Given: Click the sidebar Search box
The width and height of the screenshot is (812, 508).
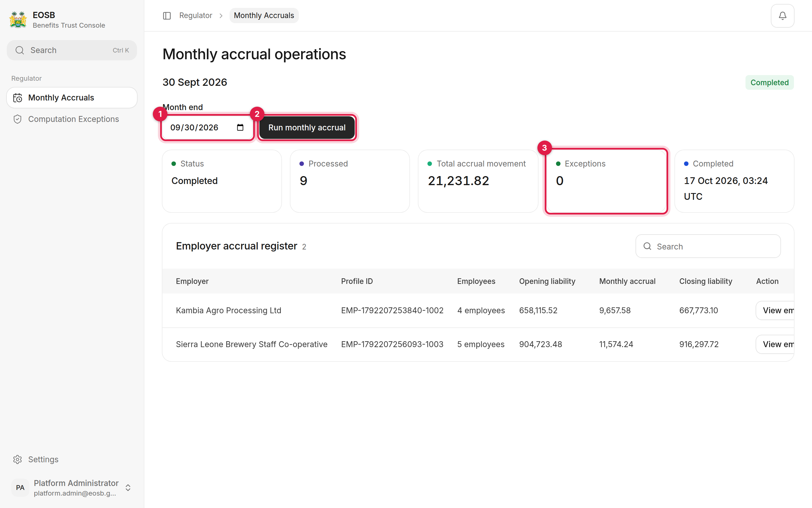Looking at the screenshot, I should point(72,51).
